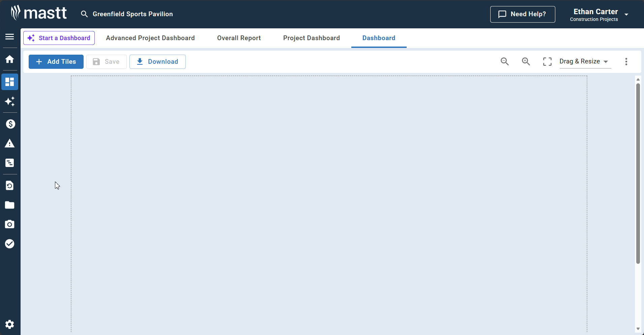644x335 pixels.
Task: Zoom in the dashboard canvas
Action: click(x=526, y=61)
